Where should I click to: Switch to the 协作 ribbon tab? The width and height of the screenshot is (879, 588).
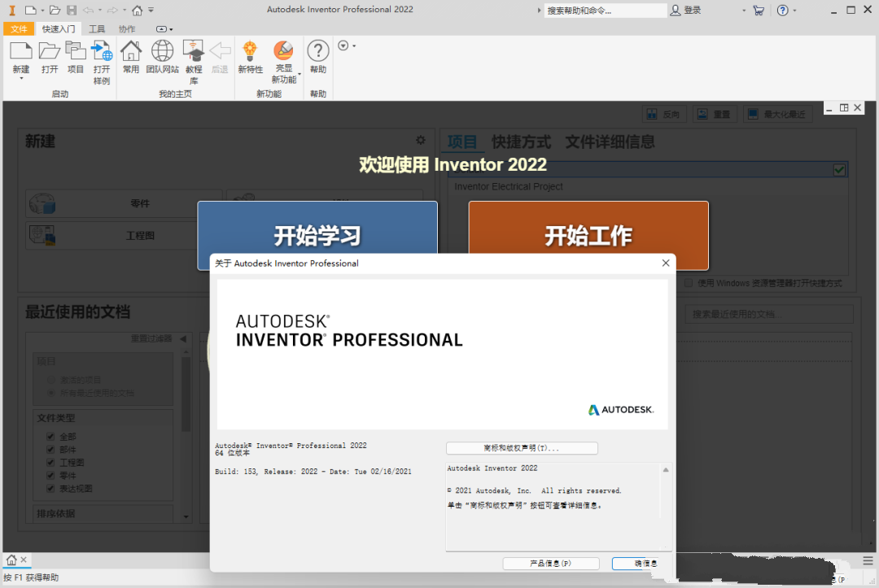127,29
